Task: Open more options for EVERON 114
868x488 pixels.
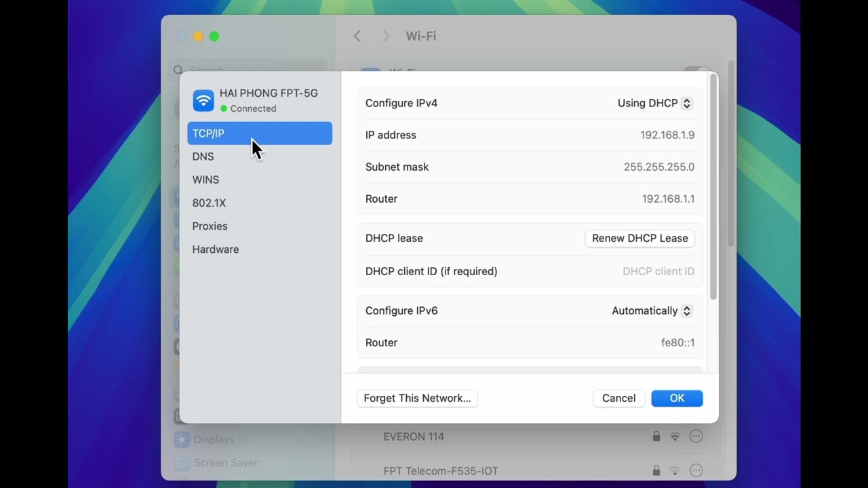Action: tap(696, 436)
